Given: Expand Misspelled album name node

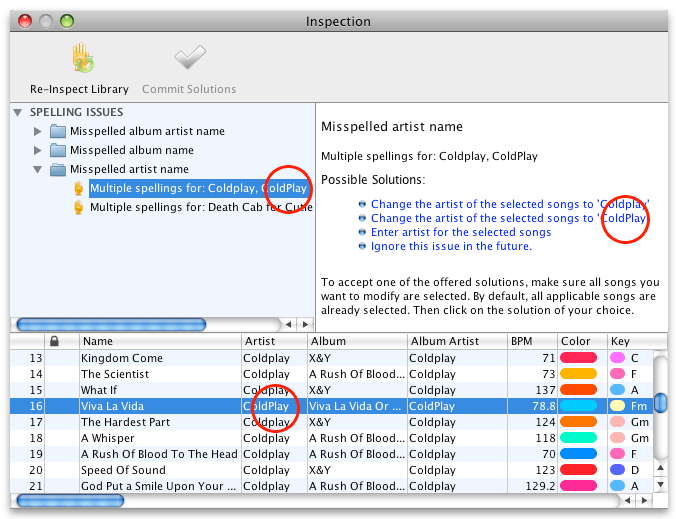Looking at the screenshot, I should [x=38, y=150].
